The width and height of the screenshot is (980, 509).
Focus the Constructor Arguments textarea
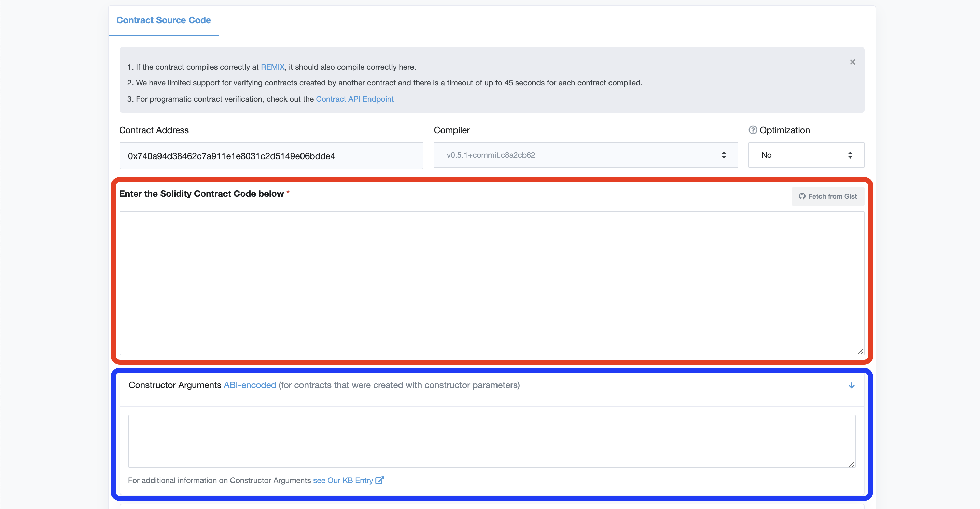click(x=491, y=441)
